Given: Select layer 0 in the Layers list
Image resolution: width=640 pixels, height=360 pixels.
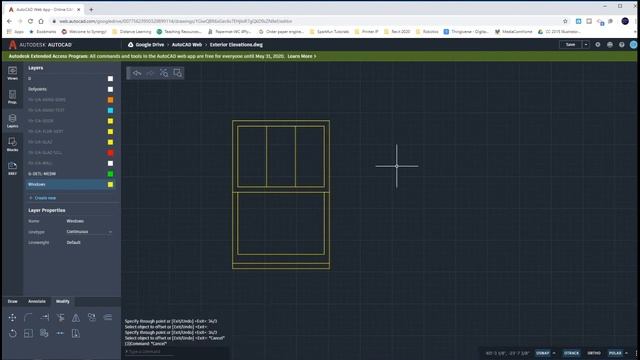Looking at the screenshot, I should point(71,78).
